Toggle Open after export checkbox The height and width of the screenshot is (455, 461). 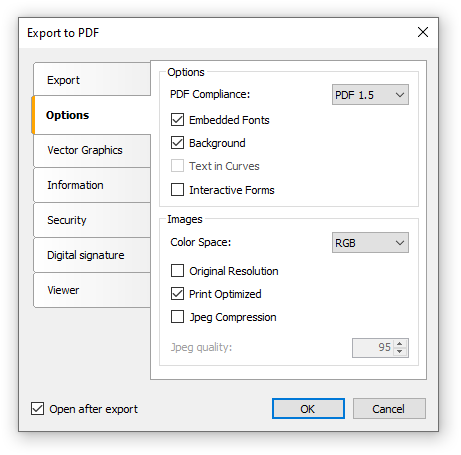37,409
